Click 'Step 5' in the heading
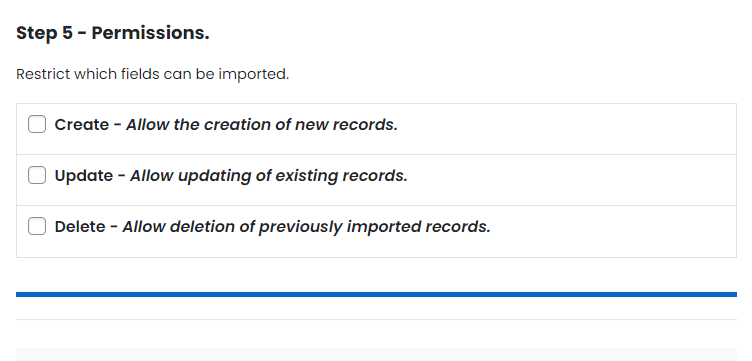Image resolution: width=752 pixels, height=361 pixels. pyautogui.click(x=44, y=33)
